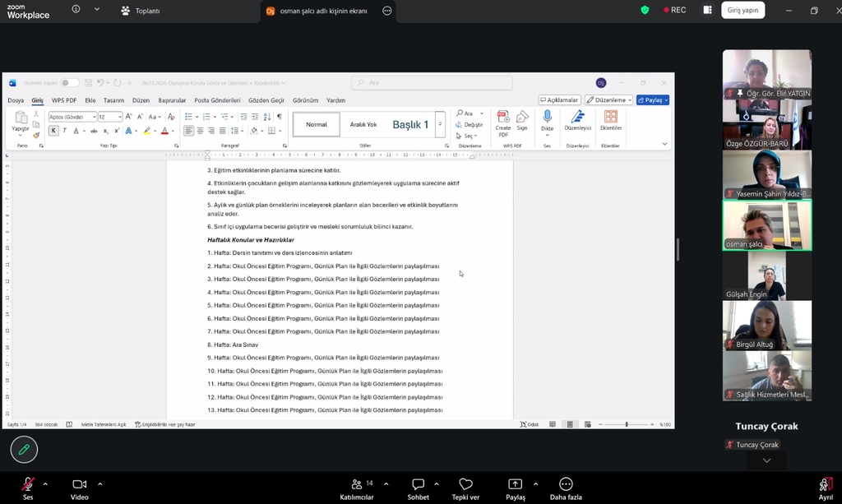Image resolution: width=842 pixels, height=504 pixels.
Task: Click the Paylaş share screen icon
Action: (516, 484)
